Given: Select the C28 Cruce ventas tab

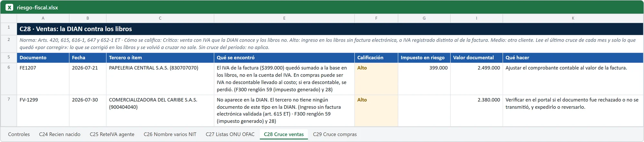Looking at the screenshot, I should (284, 134).
